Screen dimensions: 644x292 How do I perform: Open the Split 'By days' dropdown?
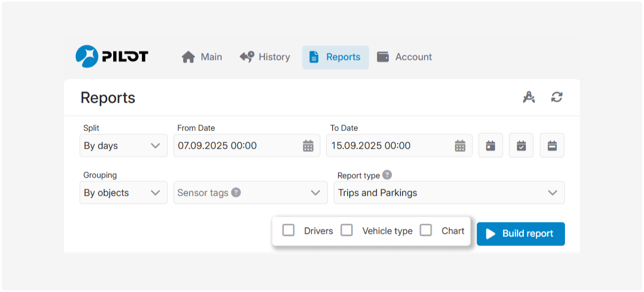[123, 145]
